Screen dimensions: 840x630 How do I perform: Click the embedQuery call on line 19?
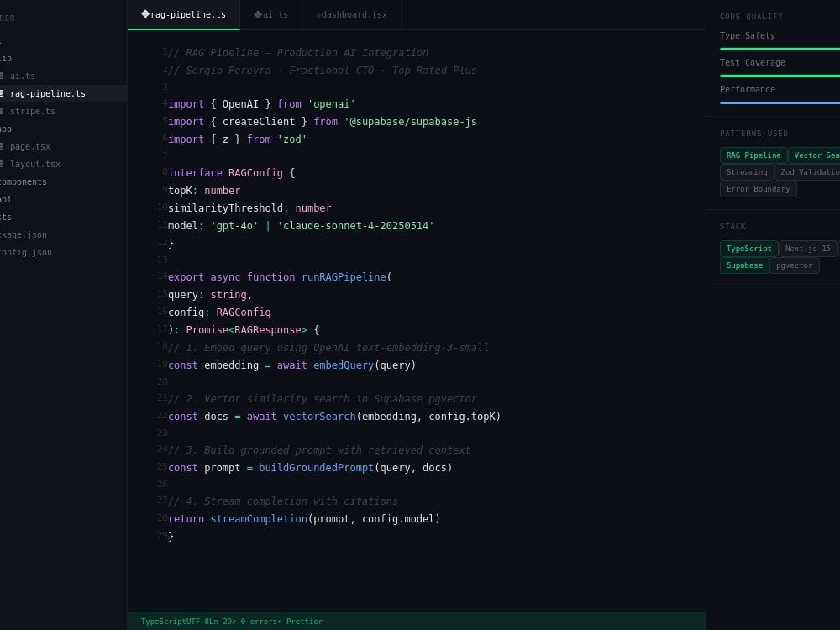[x=344, y=365]
